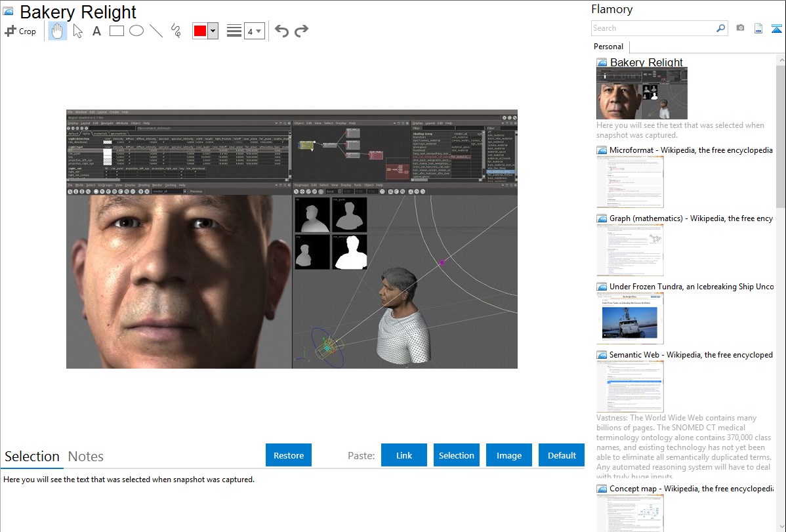Click the selection text below the Selection tab
The width and height of the screenshot is (786, 532).
click(x=129, y=480)
